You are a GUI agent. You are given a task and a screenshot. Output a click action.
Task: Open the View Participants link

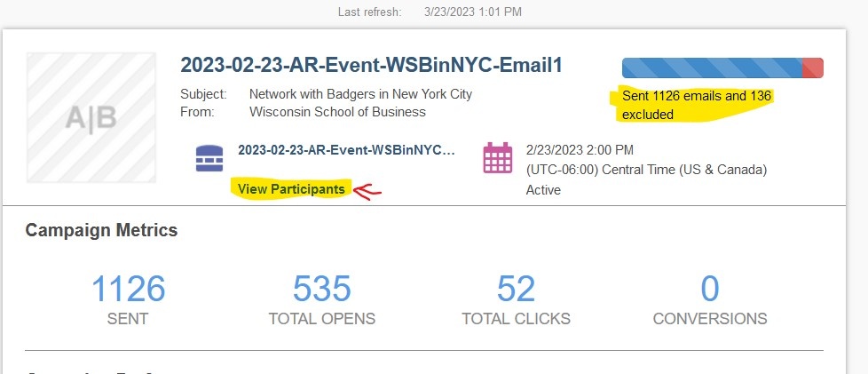291,189
